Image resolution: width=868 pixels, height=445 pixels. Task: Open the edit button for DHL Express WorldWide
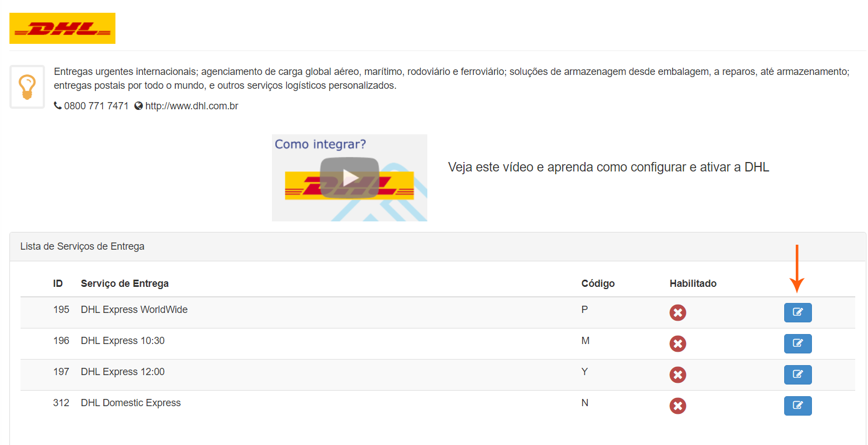click(798, 312)
